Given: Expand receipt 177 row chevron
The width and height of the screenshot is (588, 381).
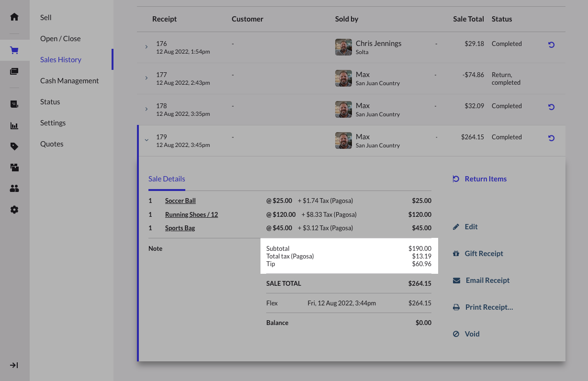Looking at the screenshot, I should coord(147,78).
